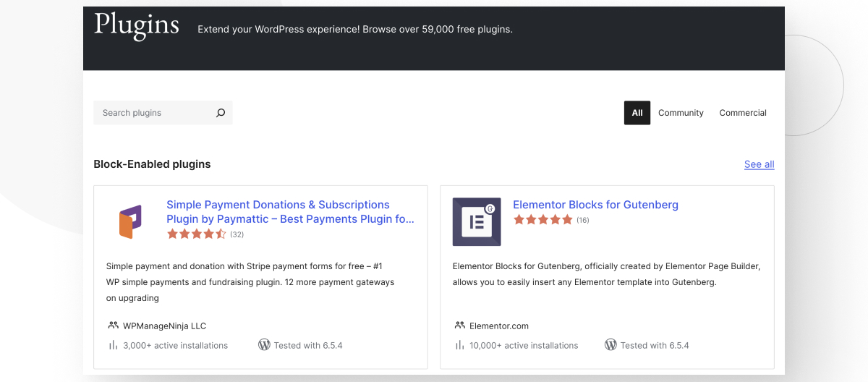The width and height of the screenshot is (868, 382).
Task: Click the search magnifier icon
Action: click(221, 113)
